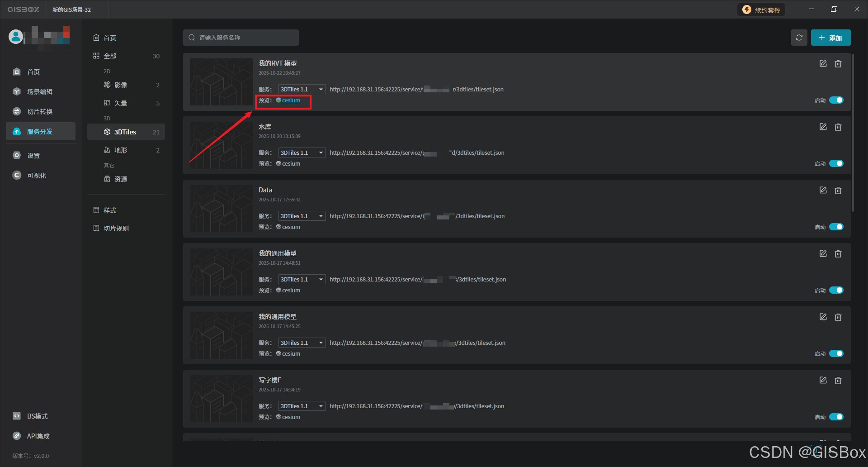Edit the Data service entry

tap(823, 190)
